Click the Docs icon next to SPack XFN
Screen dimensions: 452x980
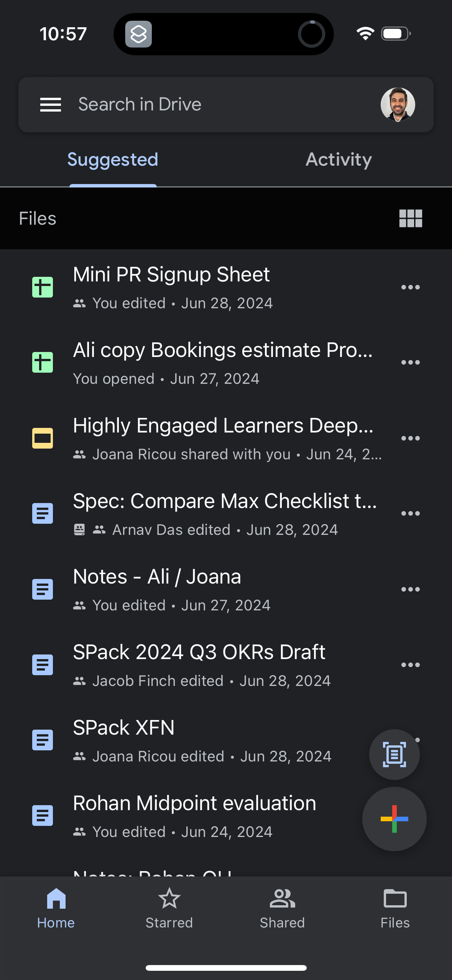click(x=42, y=740)
